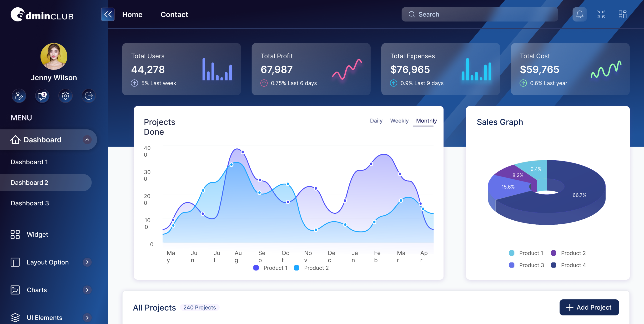Click Total Users bar chart graphic
Viewport: 644px width, 324px height.
point(217,69)
